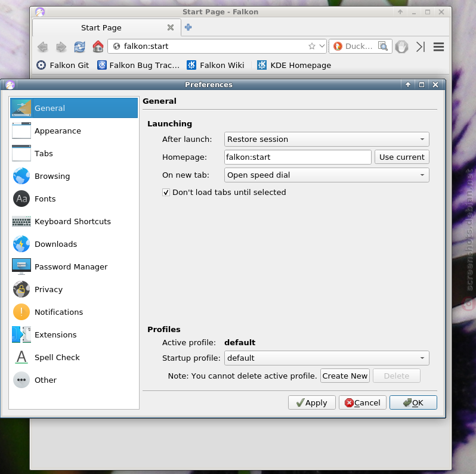Click the Homepage text field

pos(298,157)
